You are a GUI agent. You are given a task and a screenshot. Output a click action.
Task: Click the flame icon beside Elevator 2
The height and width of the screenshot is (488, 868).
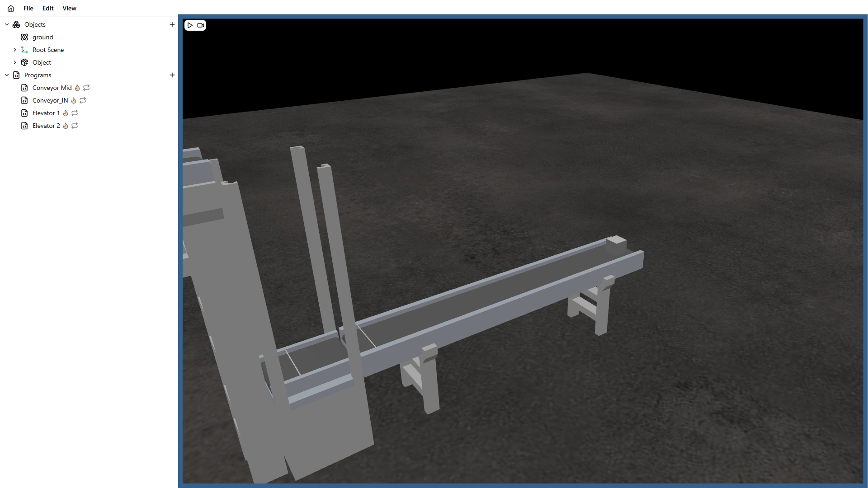pyautogui.click(x=66, y=126)
